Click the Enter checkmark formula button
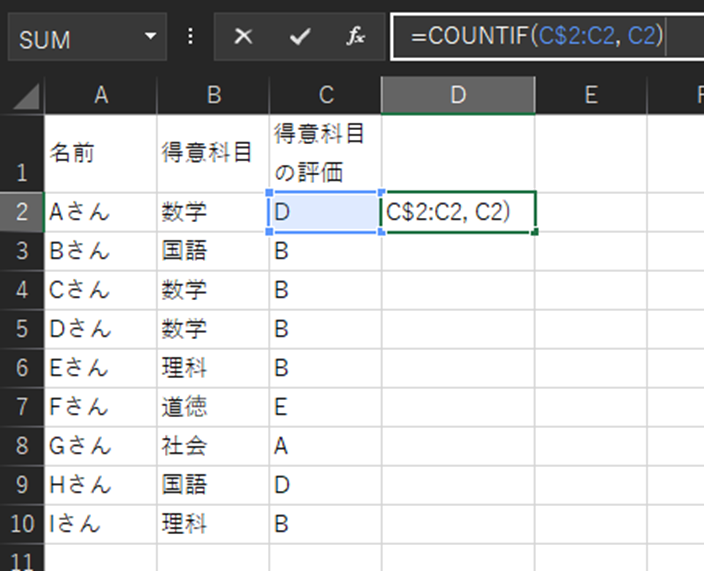Viewport: 704px width, 571px height. tap(299, 38)
